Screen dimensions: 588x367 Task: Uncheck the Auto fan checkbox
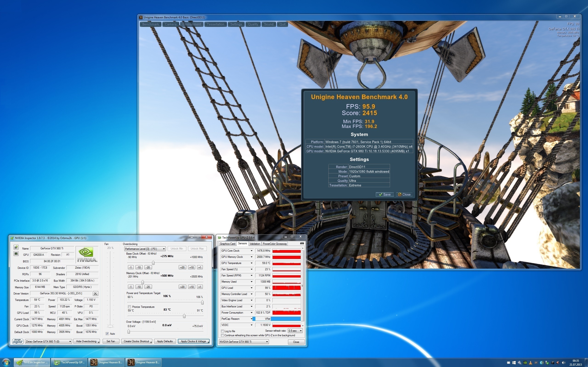coord(107,334)
